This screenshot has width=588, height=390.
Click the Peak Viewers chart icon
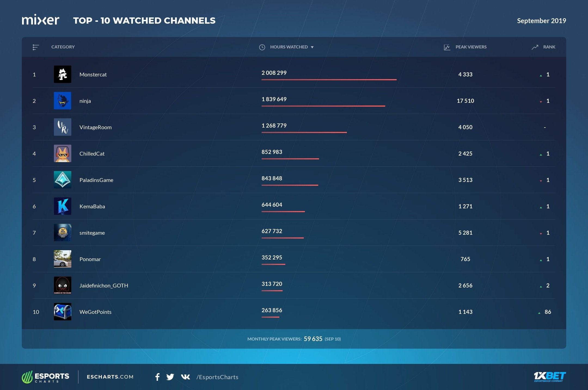447,47
